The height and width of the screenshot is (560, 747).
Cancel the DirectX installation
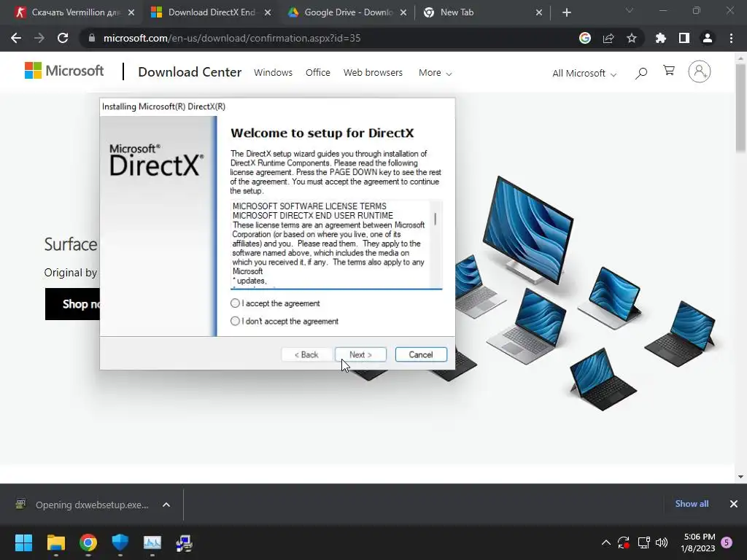click(421, 355)
